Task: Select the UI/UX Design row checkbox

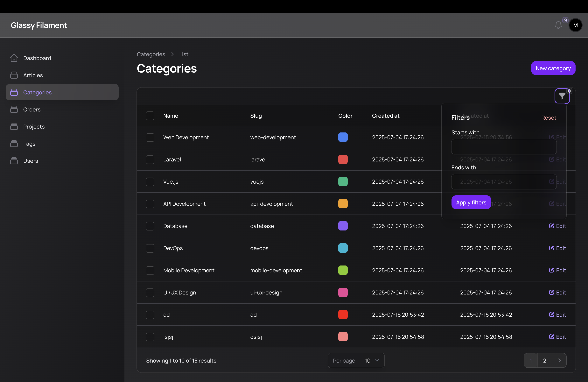Action: (150, 293)
